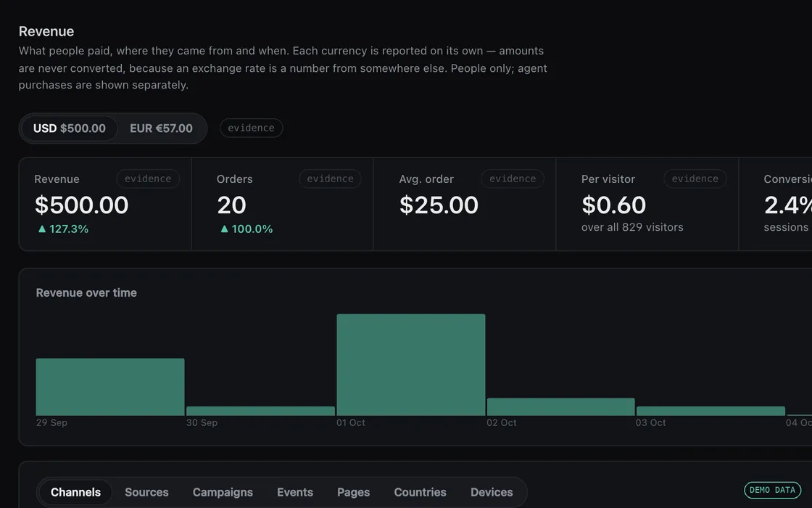Open evidence for Per visitor card
Viewport: 812px width, 508px height.
coord(695,179)
